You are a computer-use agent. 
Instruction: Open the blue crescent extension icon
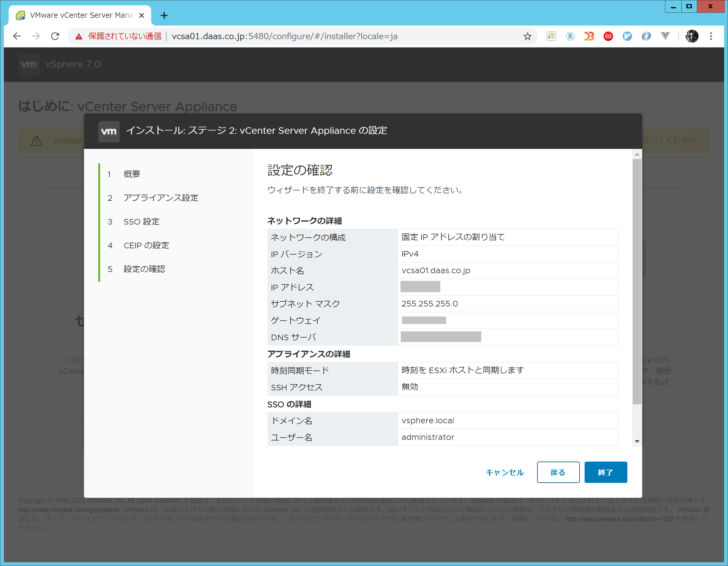[646, 36]
